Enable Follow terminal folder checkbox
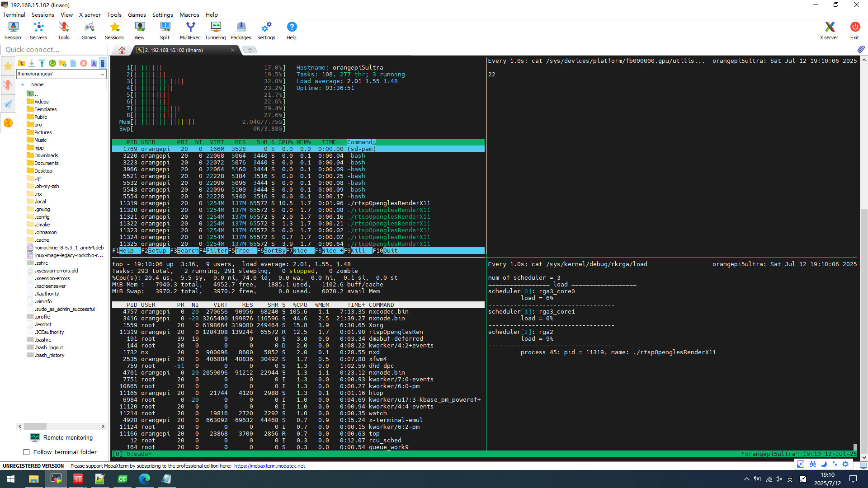 [x=27, y=452]
